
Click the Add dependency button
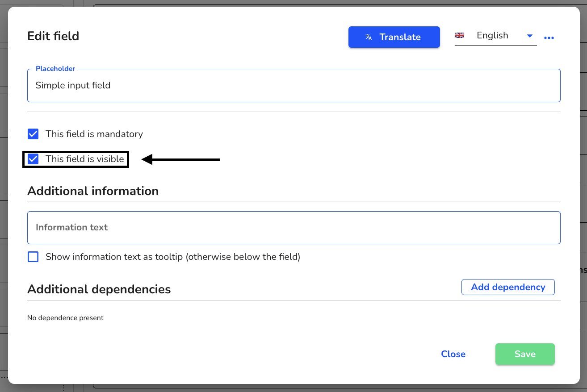[x=508, y=287]
